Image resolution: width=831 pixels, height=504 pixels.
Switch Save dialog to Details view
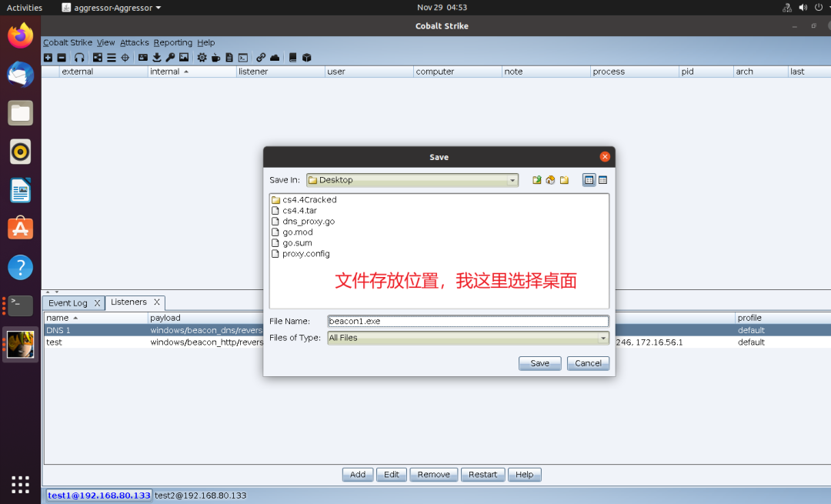click(x=602, y=180)
